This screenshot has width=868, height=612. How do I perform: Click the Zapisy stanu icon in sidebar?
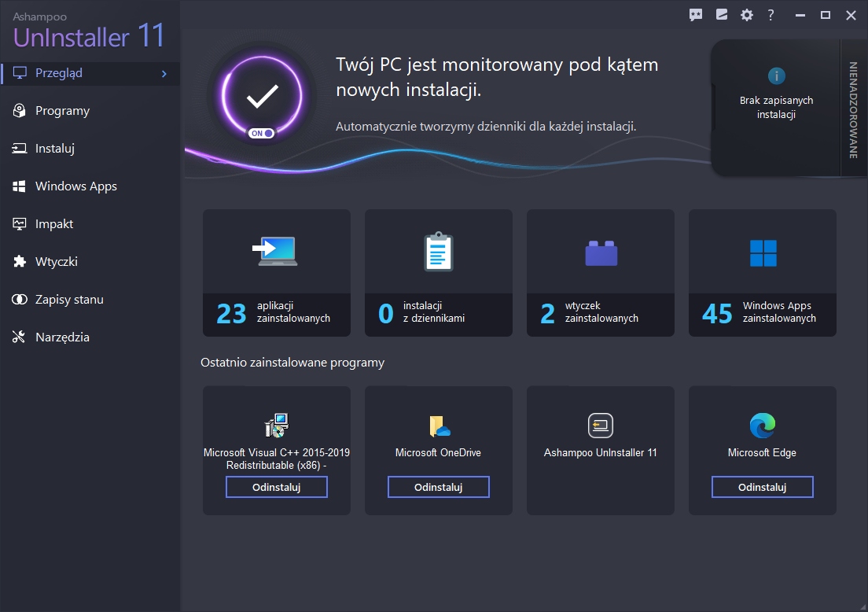coord(20,299)
